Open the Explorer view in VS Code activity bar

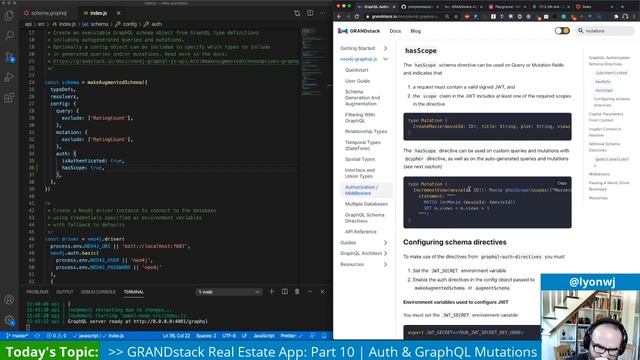pyautogui.click(x=9, y=16)
